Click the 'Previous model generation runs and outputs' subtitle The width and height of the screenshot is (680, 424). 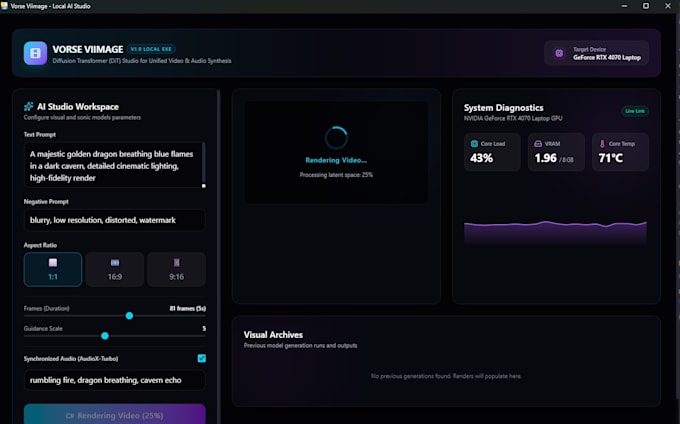click(x=301, y=346)
